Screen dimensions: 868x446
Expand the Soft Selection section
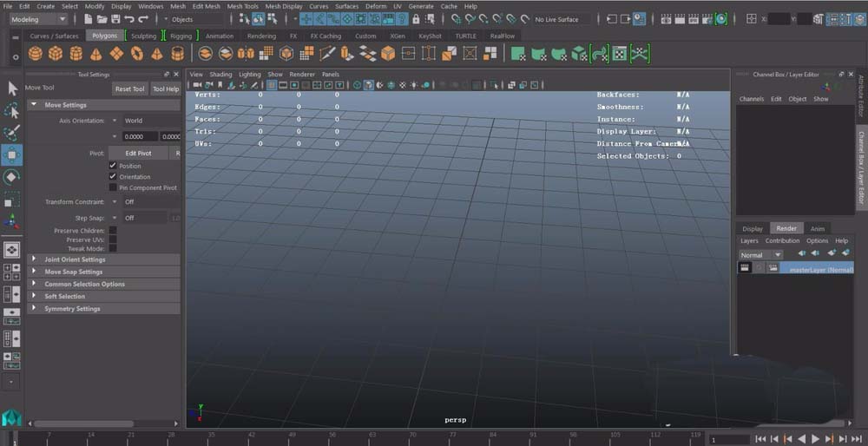(x=64, y=297)
